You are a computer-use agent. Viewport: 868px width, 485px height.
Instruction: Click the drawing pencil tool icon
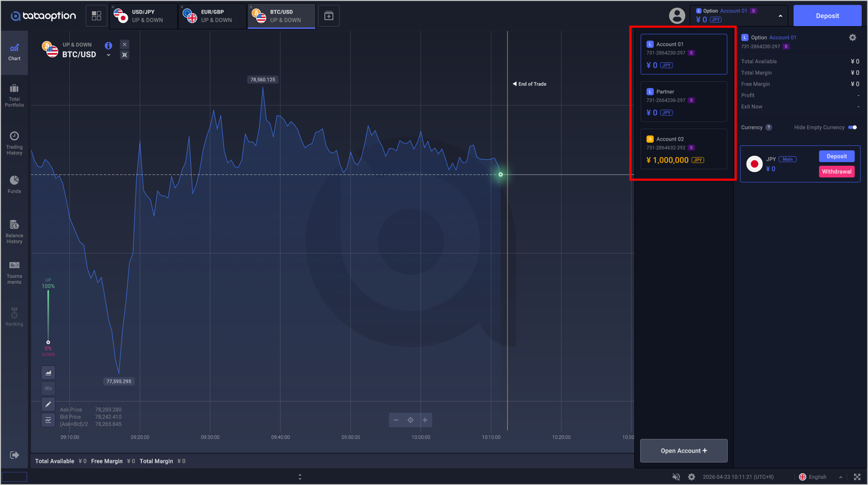pyautogui.click(x=48, y=404)
